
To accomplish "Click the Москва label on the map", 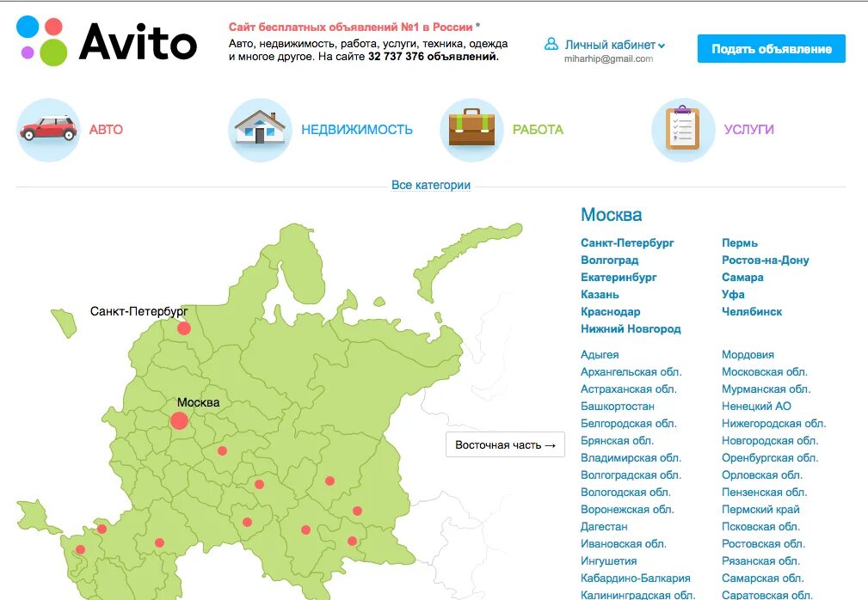I will pyautogui.click(x=198, y=402).
